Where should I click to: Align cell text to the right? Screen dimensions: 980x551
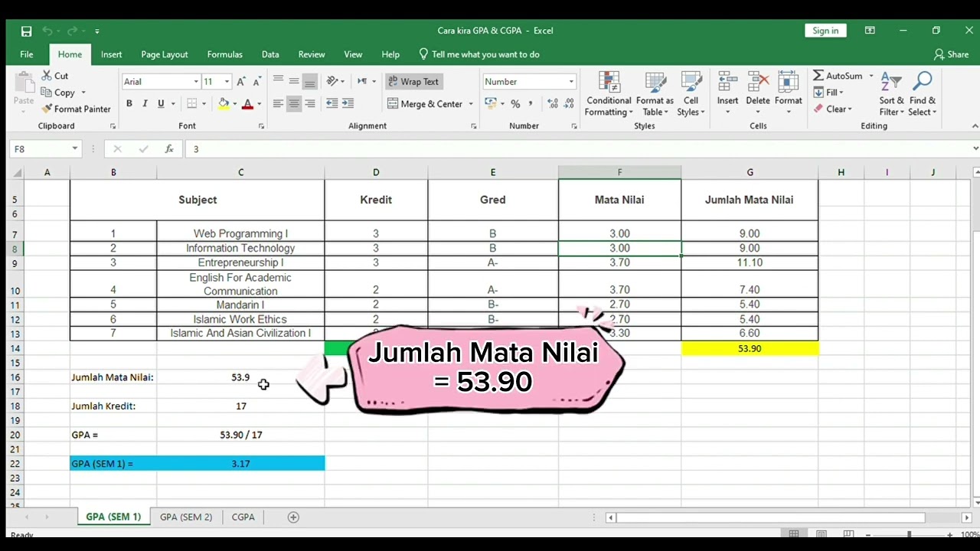(x=310, y=103)
